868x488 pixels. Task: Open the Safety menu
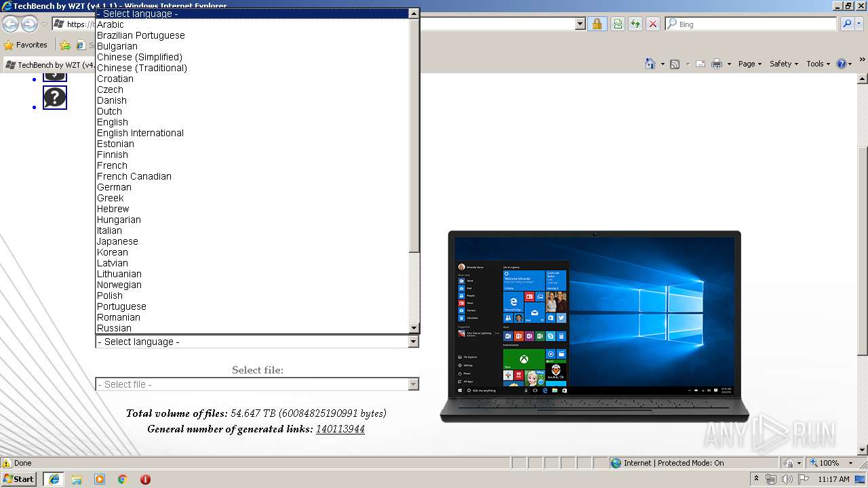pos(784,64)
